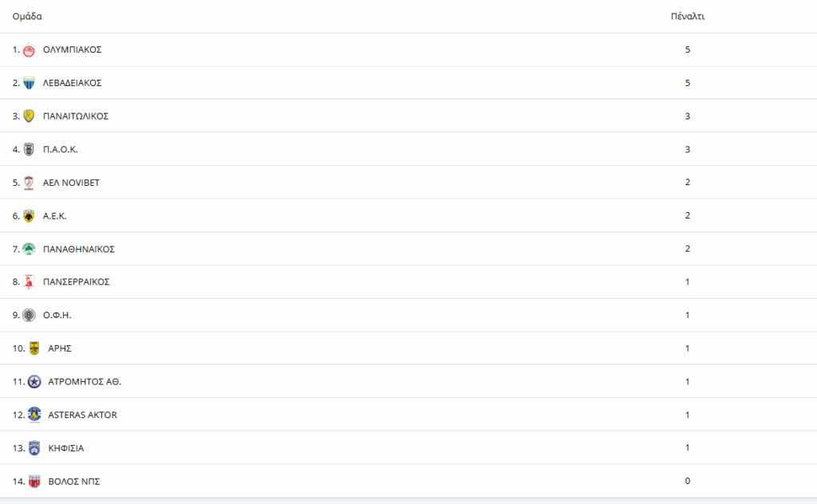Screen dimensions: 817x504
Task: Click the Kifisia team shield icon
Action: (x=34, y=448)
